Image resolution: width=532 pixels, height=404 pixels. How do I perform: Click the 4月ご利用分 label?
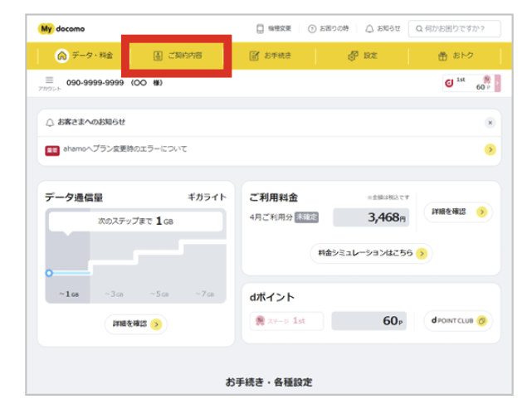271,217
